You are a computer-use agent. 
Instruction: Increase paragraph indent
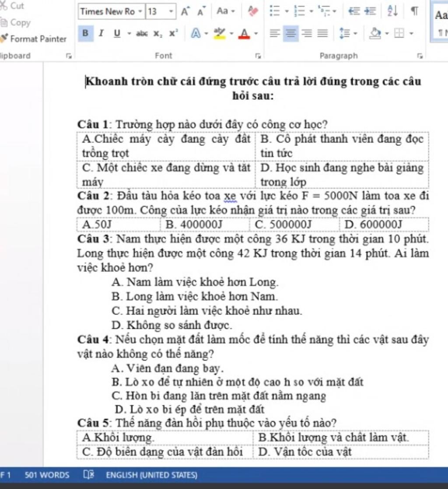point(370,11)
